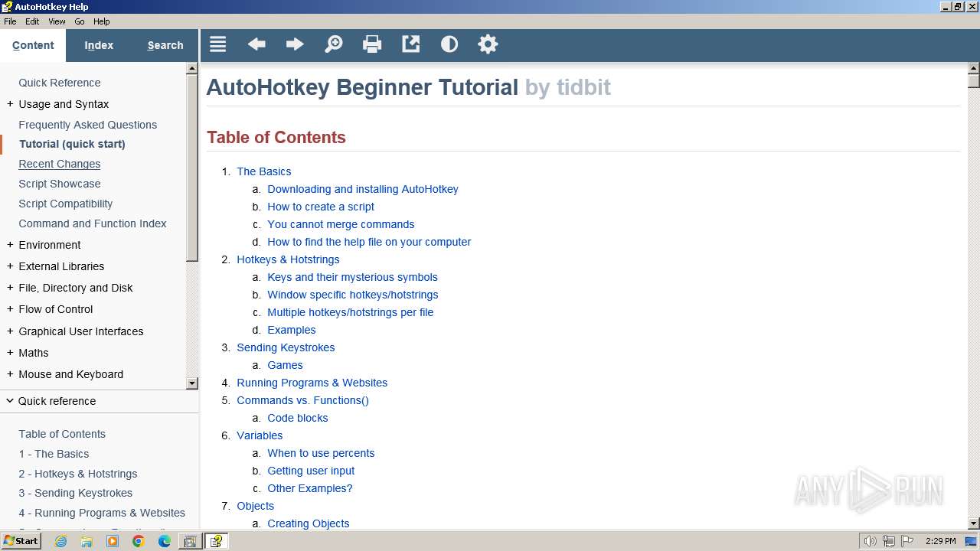Click the magnifier zoom icon in toolbar
This screenshot has height=551, width=980.
pyautogui.click(x=334, y=44)
